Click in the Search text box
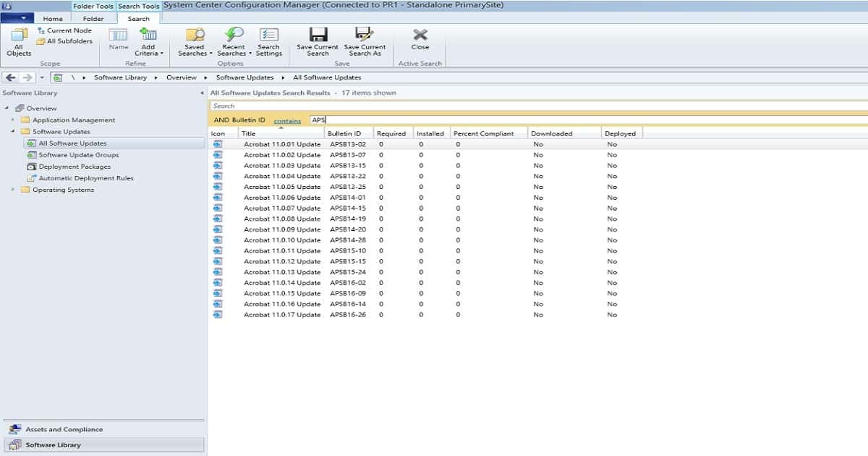The width and height of the screenshot is (868, 456). point(538,106)
